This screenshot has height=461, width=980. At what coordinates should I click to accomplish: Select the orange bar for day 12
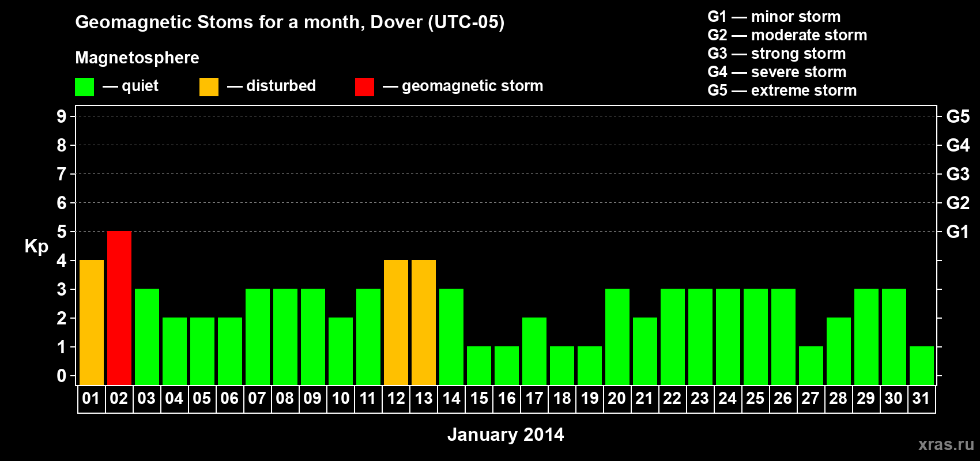tap(396, 323)
